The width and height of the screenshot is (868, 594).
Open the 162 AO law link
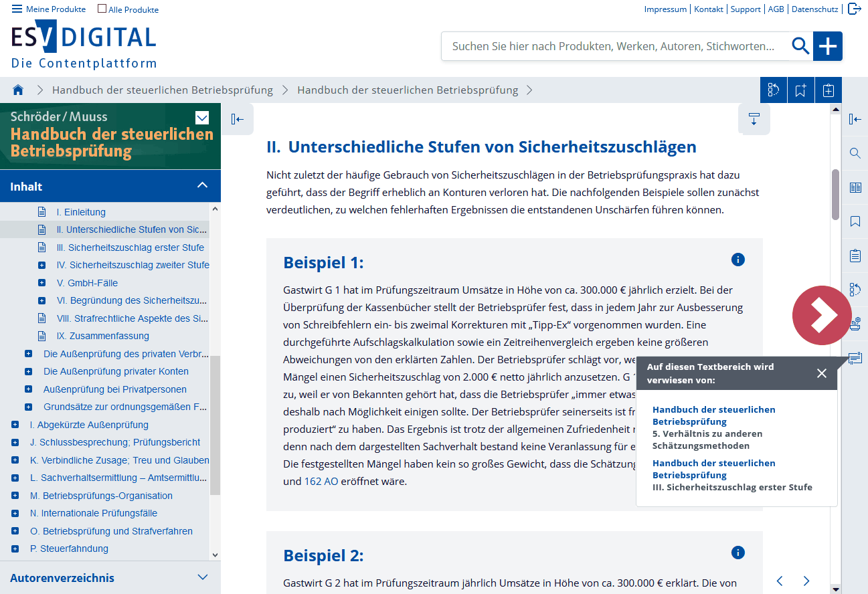[321, 481]
